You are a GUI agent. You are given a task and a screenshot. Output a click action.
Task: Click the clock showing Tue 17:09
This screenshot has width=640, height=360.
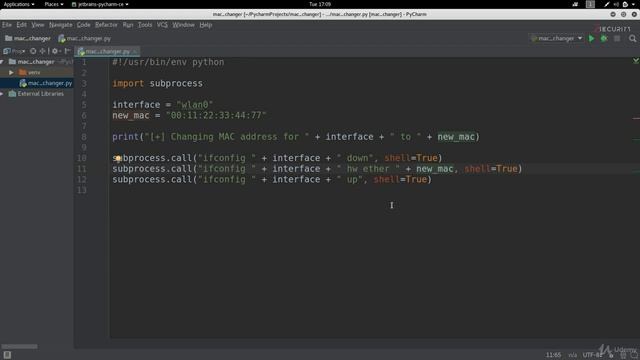(320, 4)
